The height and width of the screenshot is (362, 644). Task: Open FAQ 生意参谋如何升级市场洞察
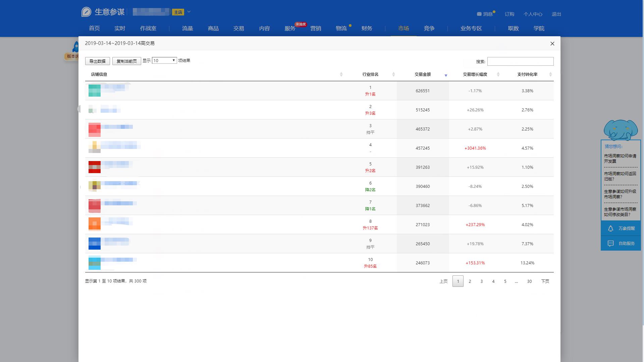[x=620, y=194]
